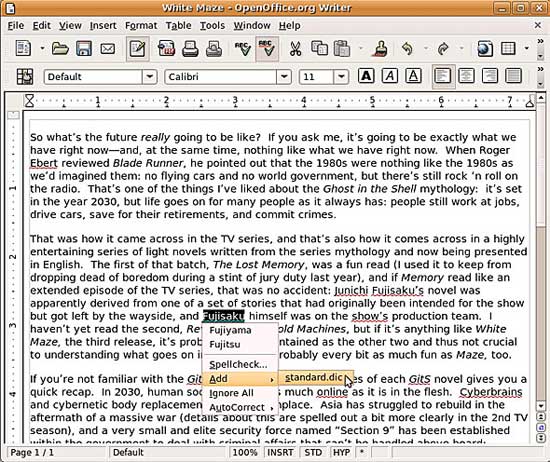
Task: Close document with menu bar X
Action: (x=537, y=25)
